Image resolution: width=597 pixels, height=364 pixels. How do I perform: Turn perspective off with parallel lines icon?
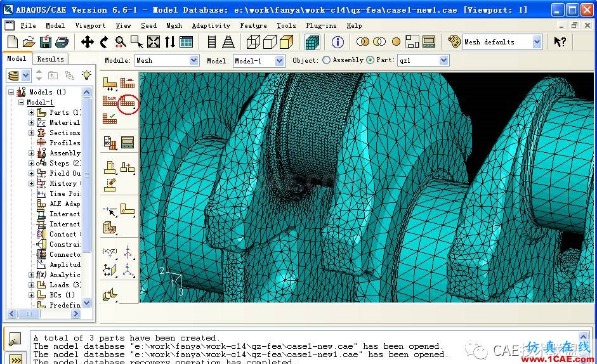[212, 42]
